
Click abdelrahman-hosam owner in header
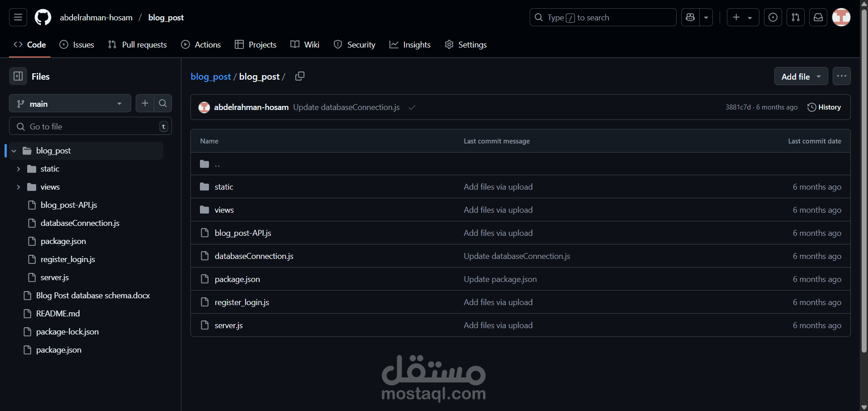tap(96, 18)
